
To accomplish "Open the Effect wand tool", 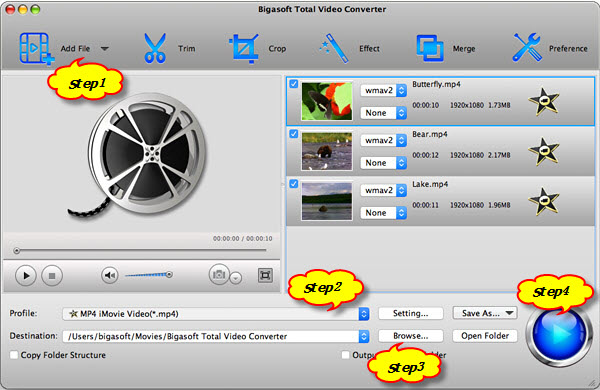I will [334, 49].
